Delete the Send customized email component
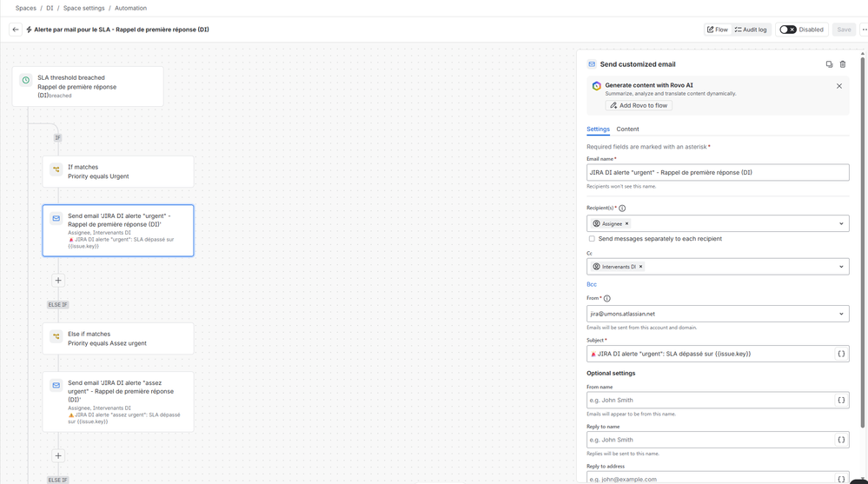Image resolution: width=868 pixels, height=484 pixels. pos(843,64)
